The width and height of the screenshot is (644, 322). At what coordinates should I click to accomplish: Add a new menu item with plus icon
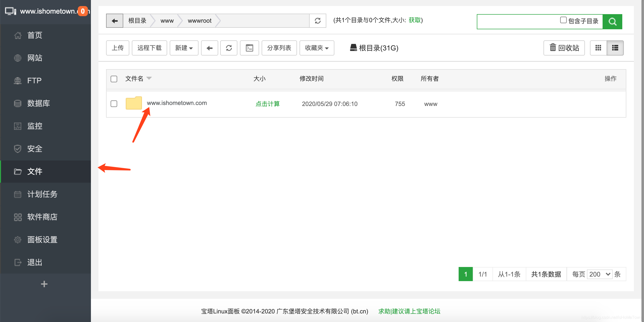[x=44, y=284]
